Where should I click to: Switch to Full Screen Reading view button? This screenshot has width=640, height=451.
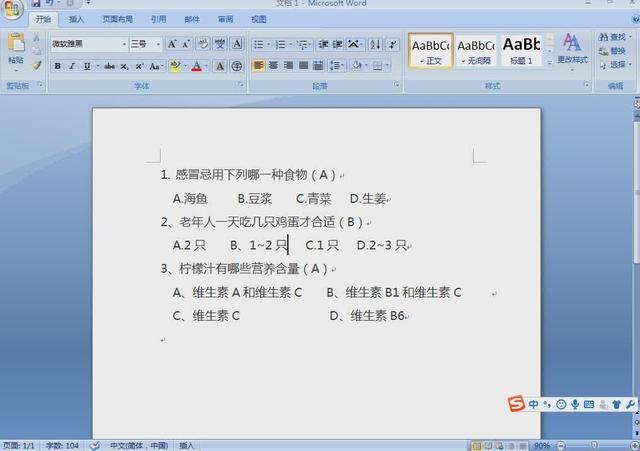488,446
